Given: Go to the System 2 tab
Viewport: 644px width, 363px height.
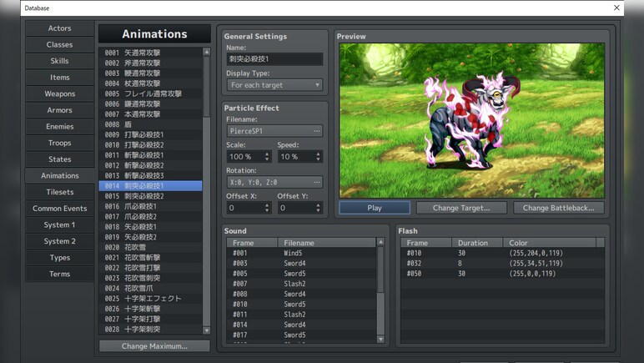Looking at the screenshot, I should coord(59,241).
